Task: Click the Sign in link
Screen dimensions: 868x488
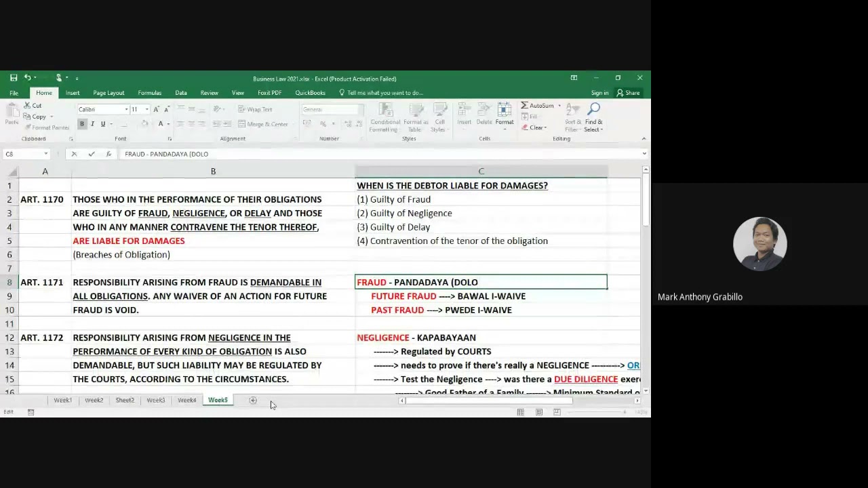Action: [x=599, y=93]
